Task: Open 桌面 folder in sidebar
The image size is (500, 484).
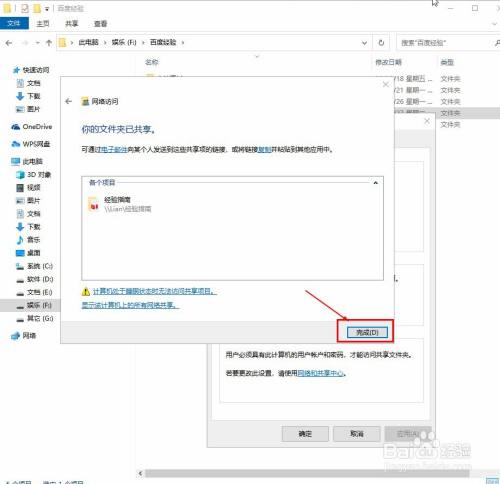Action: tap(28, 253)
